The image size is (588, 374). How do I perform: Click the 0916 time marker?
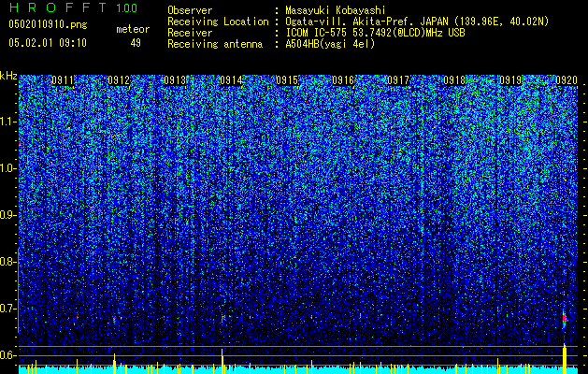[x=343, y=80]
